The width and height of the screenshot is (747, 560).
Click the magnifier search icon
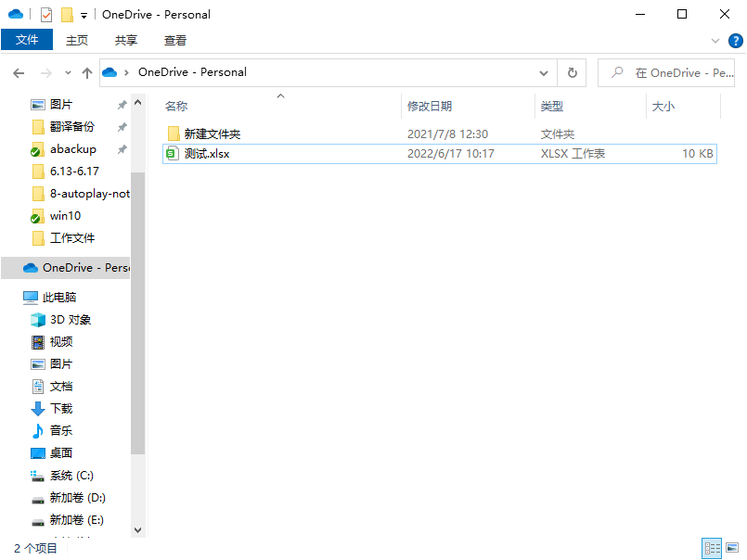pyautogui.click(x=617, y=72)
